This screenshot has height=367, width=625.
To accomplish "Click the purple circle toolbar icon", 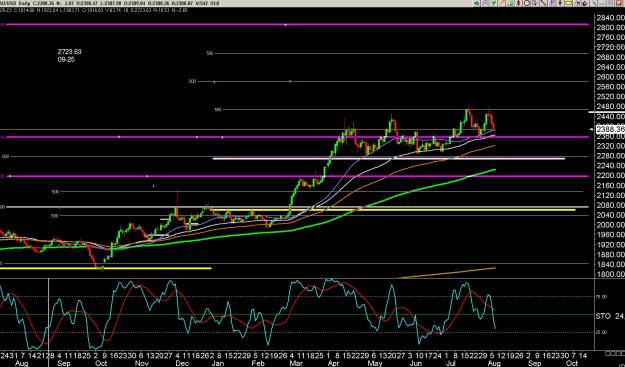I will [x=485, y=3].
